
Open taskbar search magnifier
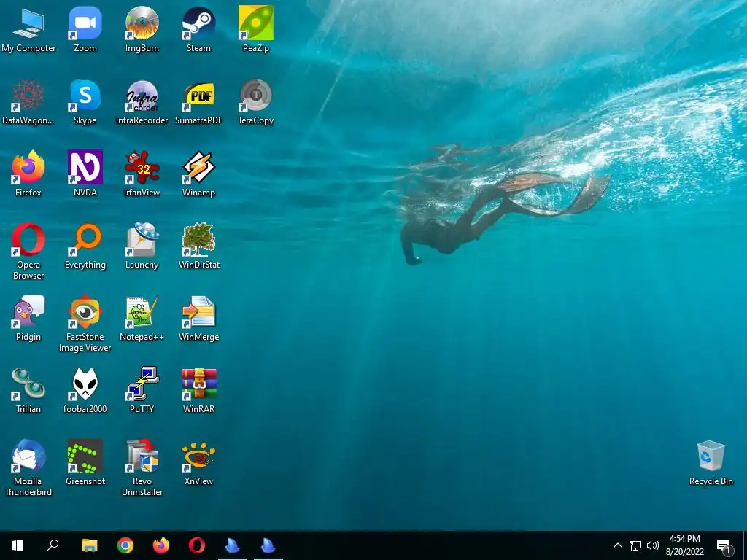tap(53, 545)
